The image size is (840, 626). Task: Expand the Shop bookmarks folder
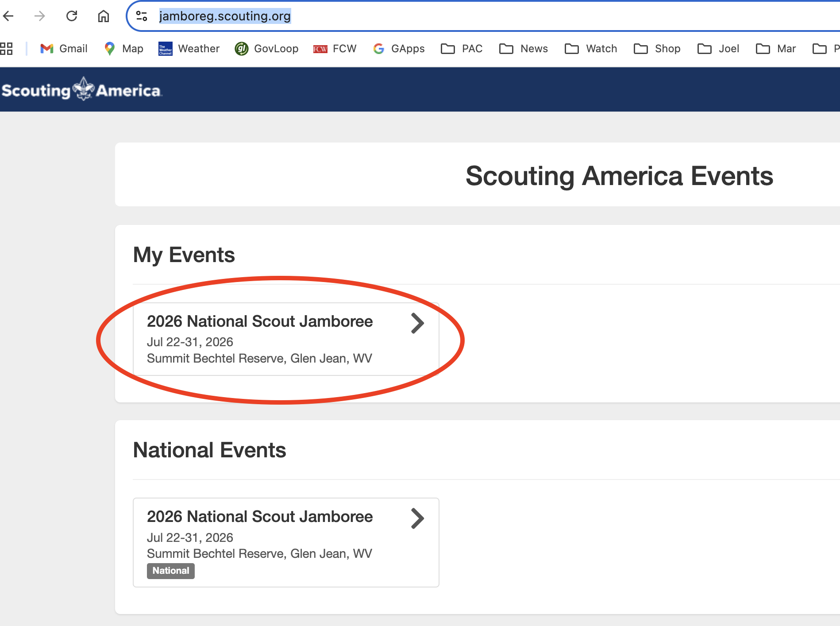tap(657, 49)
